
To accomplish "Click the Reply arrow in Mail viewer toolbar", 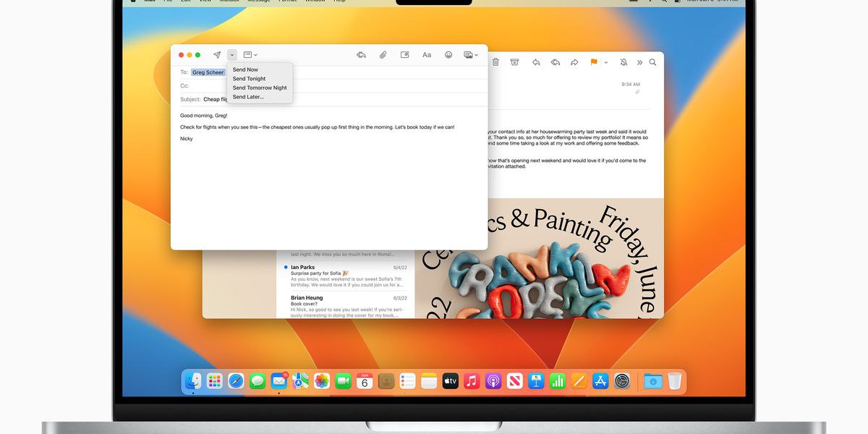I will pyautogui.click(x=536, y=62).
